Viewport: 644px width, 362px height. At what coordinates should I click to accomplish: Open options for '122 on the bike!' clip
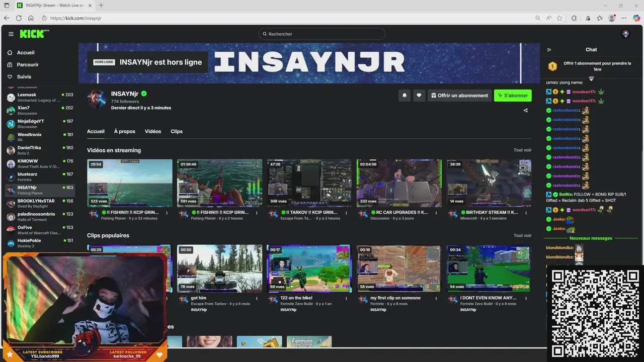tap(346, 298)
